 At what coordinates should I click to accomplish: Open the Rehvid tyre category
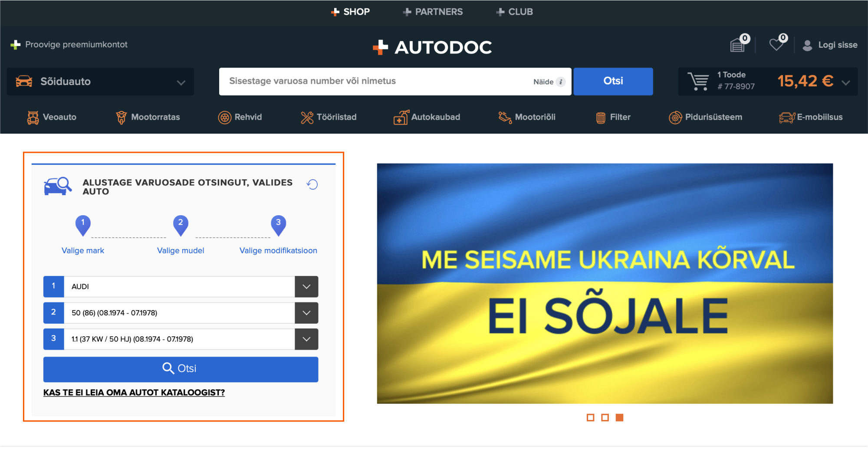coord(240,117)
